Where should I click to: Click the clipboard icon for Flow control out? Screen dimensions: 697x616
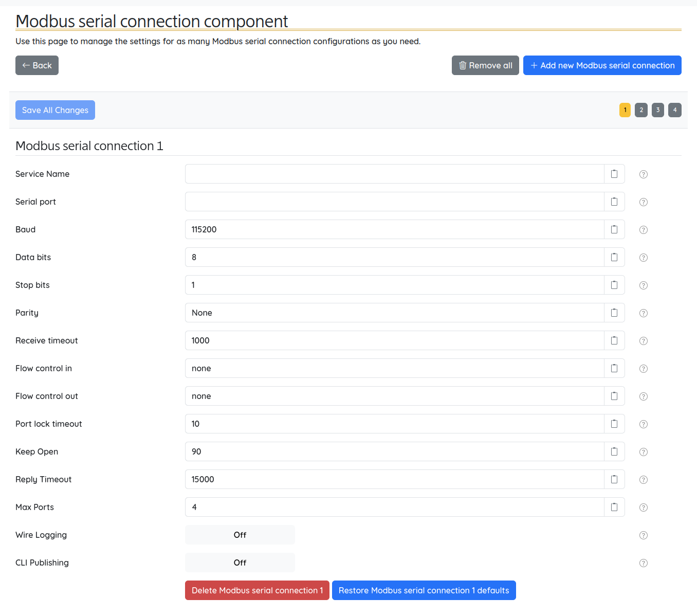pos(614,396)
